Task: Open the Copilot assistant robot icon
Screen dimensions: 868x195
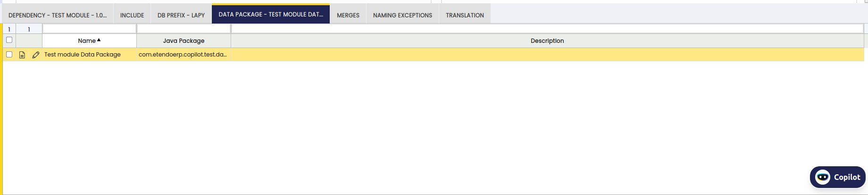Action: point(822,177)
